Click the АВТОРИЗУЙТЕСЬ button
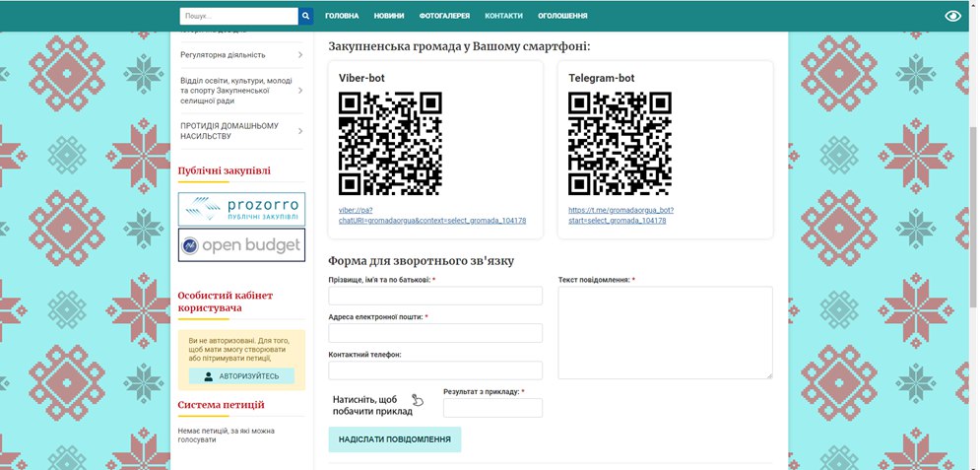This screenshot has height=470, width=980. tap(242, 376)
